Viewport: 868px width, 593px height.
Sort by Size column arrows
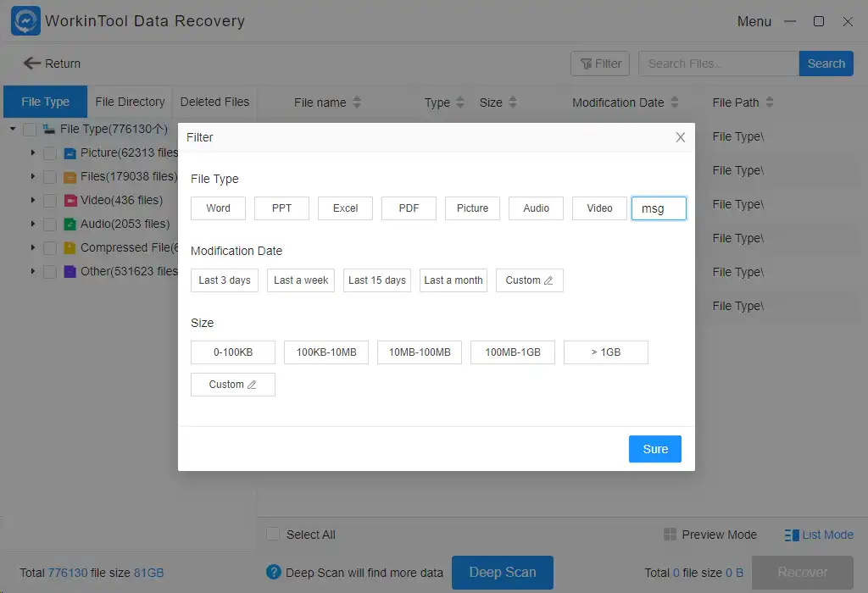513,103
